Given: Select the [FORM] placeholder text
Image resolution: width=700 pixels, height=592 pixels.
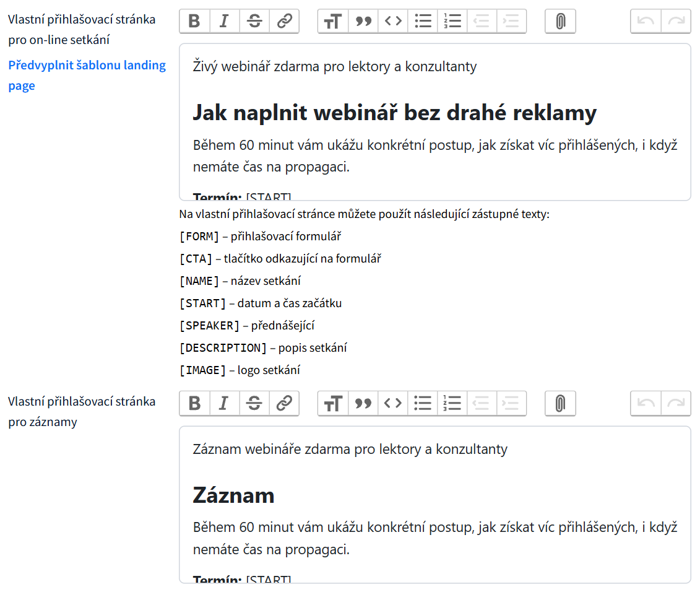Looking at the screenshot, I should 199,237.
